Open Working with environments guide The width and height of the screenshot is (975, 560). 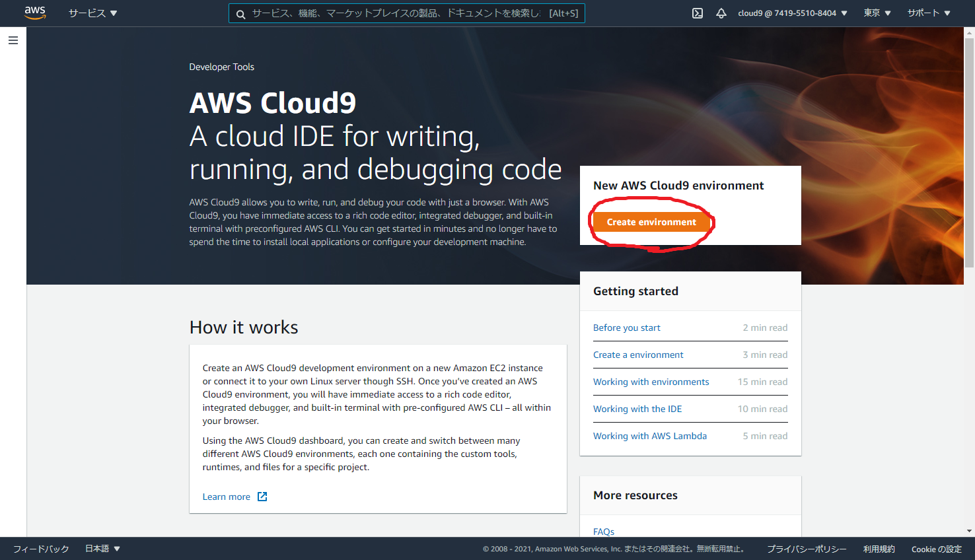click(x=651, y=382)
